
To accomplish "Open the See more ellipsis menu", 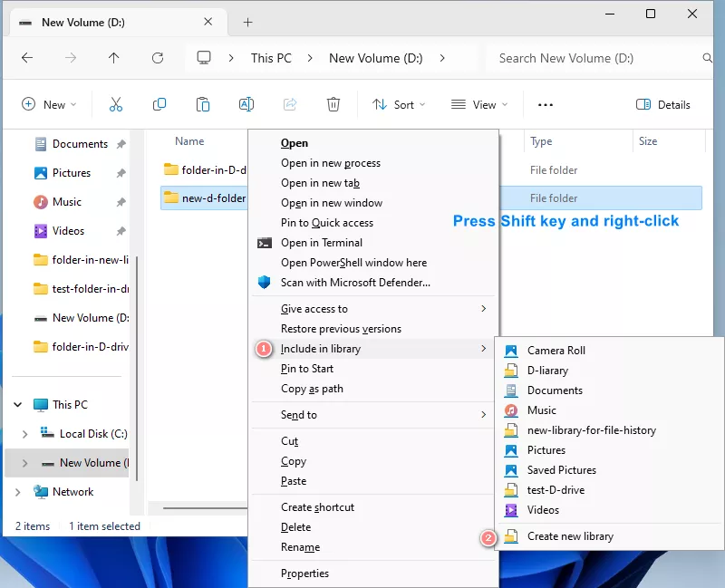I will (x=546, y=105).
